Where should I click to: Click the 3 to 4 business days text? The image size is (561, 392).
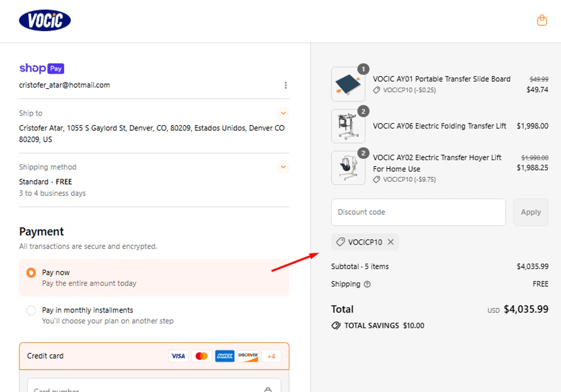coord(52,193)
